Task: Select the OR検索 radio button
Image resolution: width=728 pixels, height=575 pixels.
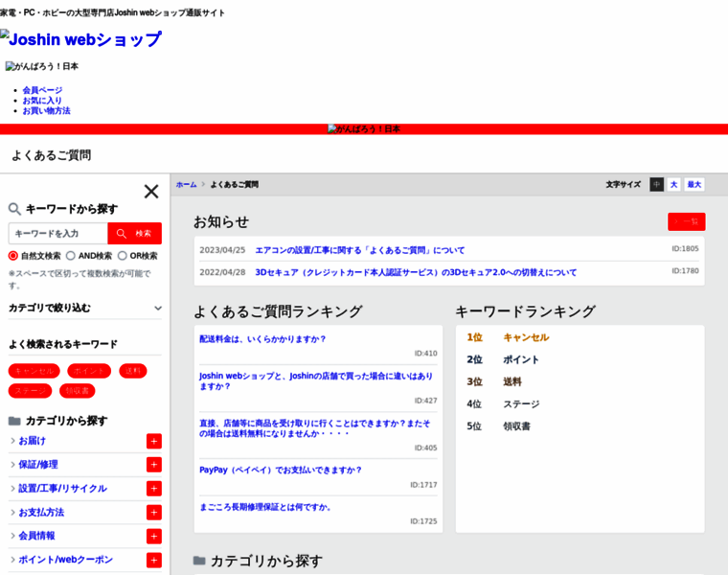Action: click(122, 256)
